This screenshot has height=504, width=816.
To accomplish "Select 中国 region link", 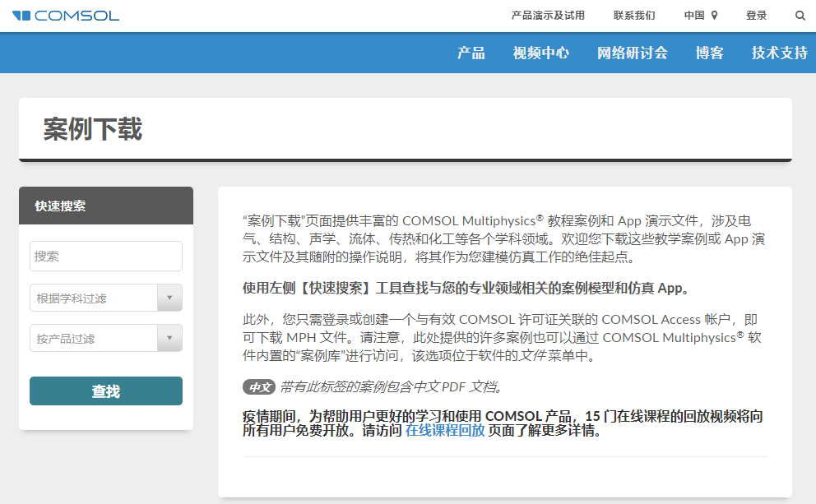I will tap(694, 16).
